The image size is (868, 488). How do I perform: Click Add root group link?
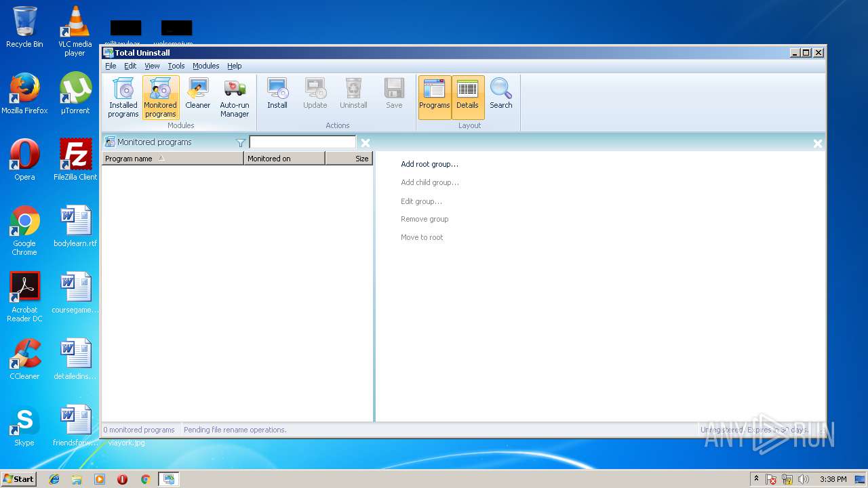pos(429,164)
